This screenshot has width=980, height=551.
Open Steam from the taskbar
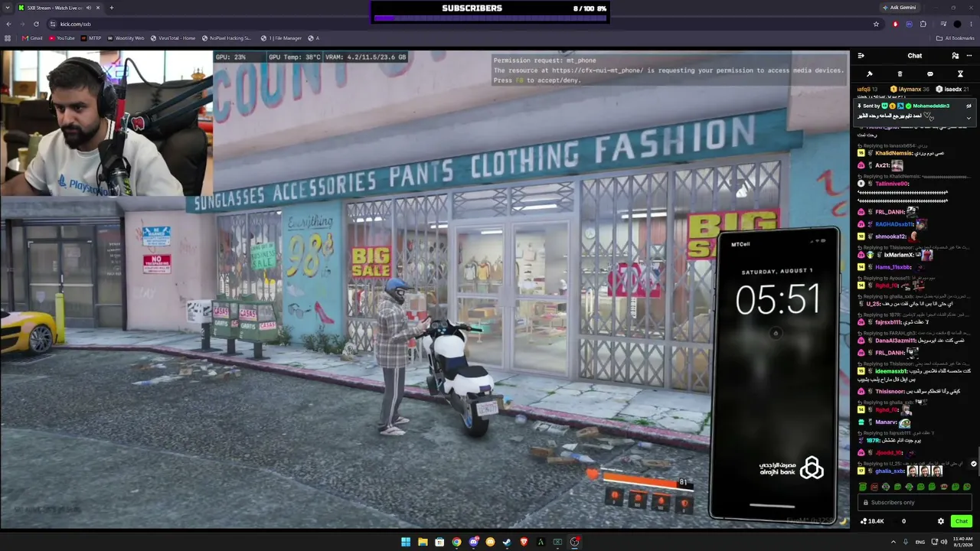tap(507, 542)
